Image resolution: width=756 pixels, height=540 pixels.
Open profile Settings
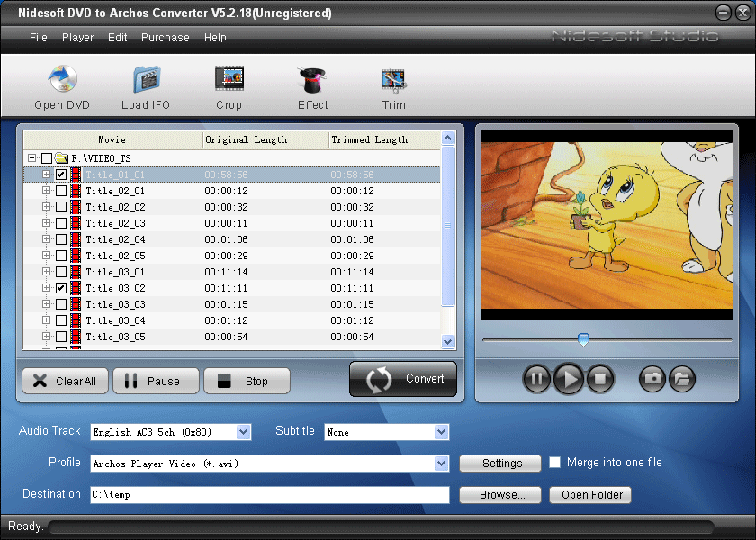[500, 463]
